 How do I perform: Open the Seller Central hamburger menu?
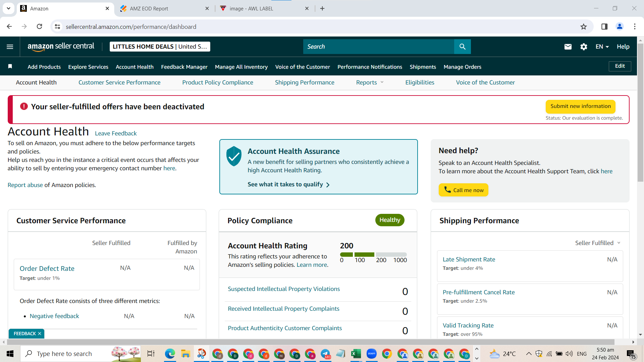point(10,47)
